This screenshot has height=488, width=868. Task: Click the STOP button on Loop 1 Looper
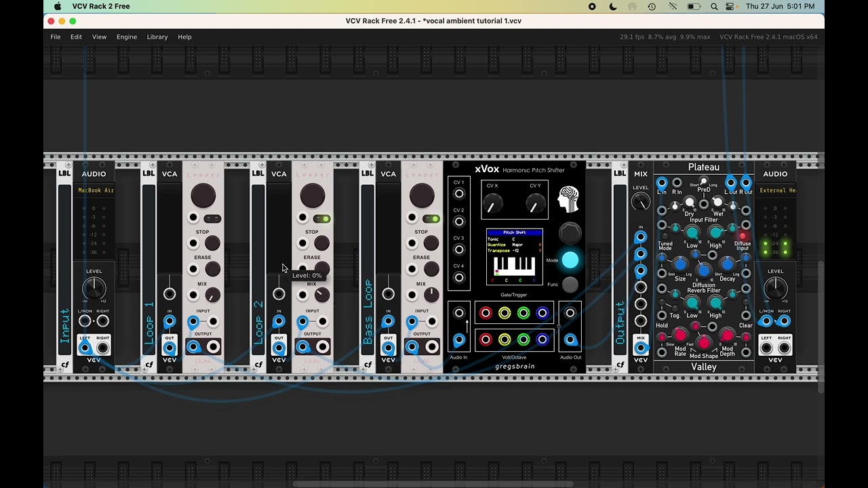point(212,243)
